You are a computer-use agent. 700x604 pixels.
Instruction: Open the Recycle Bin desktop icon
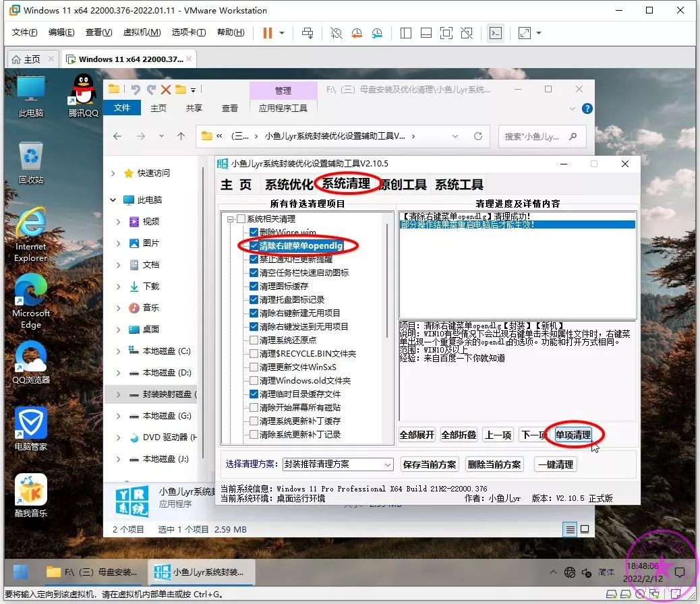31,163
